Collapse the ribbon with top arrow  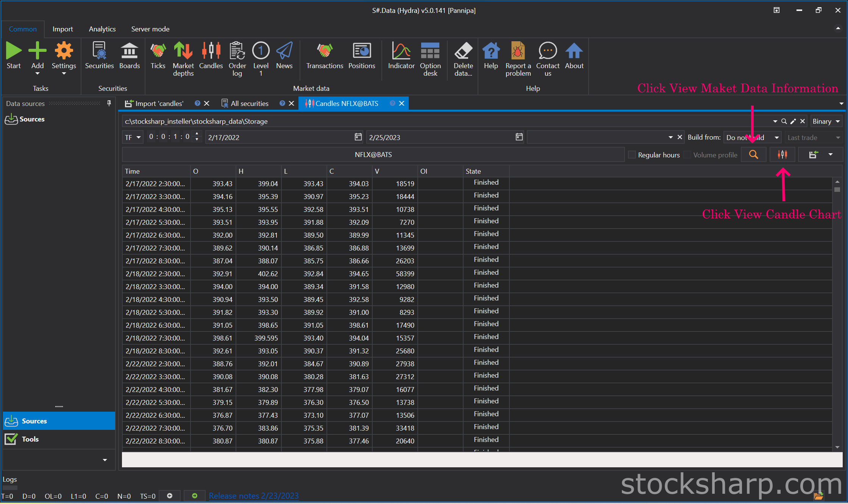(838, 28)
